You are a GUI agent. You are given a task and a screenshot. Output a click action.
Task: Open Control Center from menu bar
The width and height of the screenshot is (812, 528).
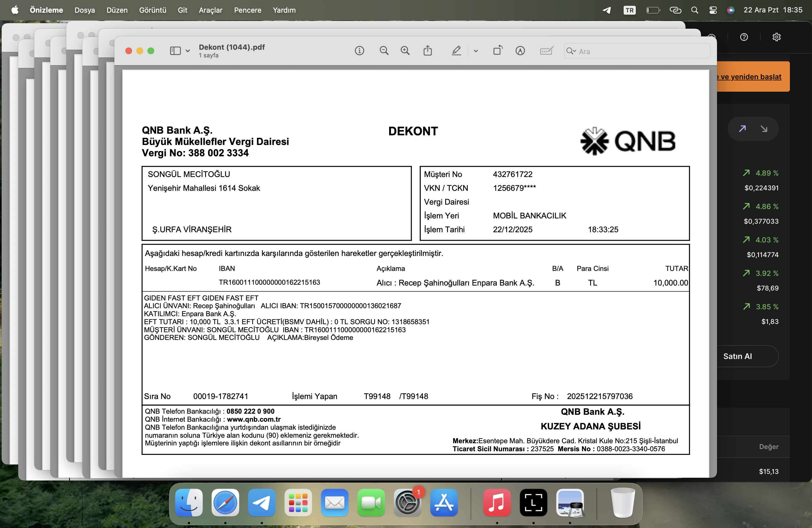click(713, 10)
